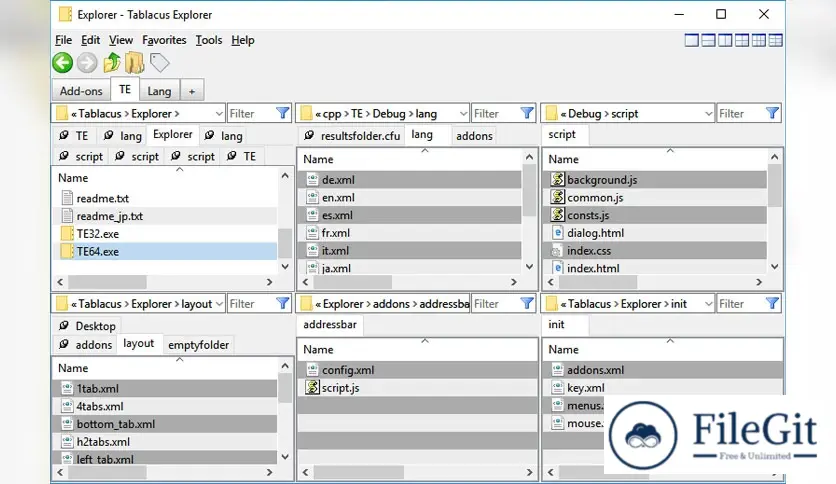Viewport: 836px width, 484px height.
Task: Click background.js script file icon
Action: tap(557, 179)
